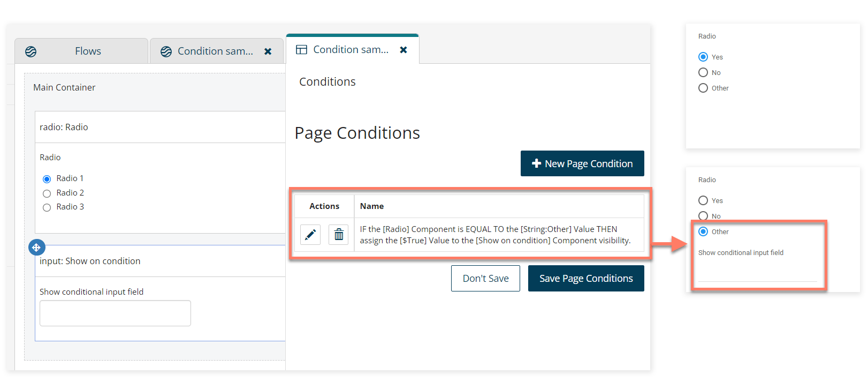The image size is (868, 389).
Task: Click the Don't Save button
Action: (485, 279)
